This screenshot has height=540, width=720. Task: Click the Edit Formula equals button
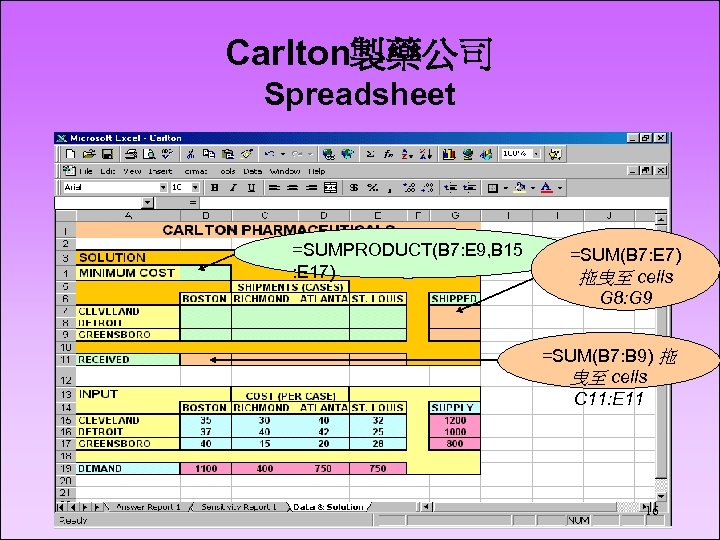pyautogui.click(x=193, y=202)
